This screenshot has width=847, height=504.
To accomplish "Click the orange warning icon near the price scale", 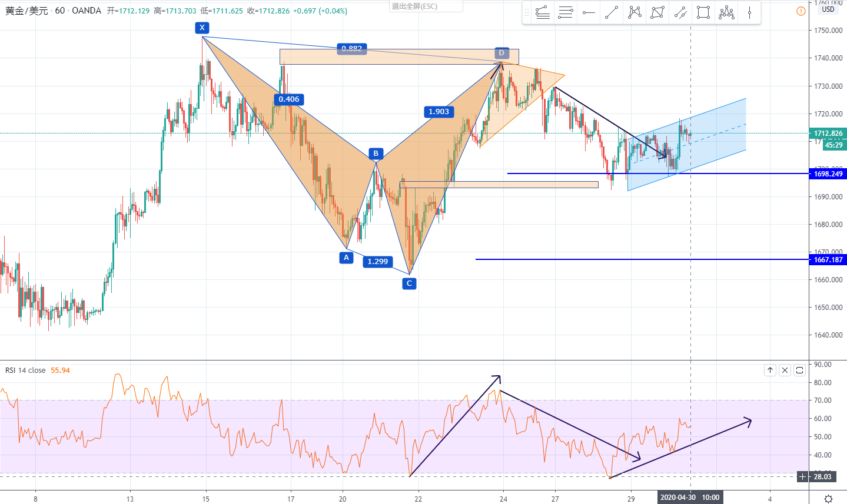I will click(801, 11).
